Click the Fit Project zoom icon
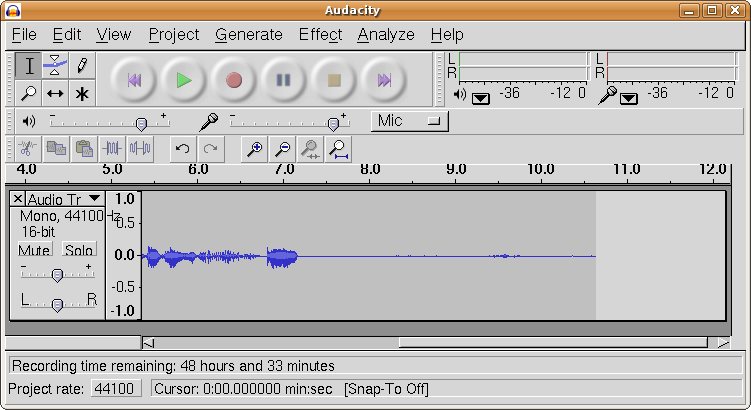The height and width of the screenshot is (410, 751). click(340, 149)
